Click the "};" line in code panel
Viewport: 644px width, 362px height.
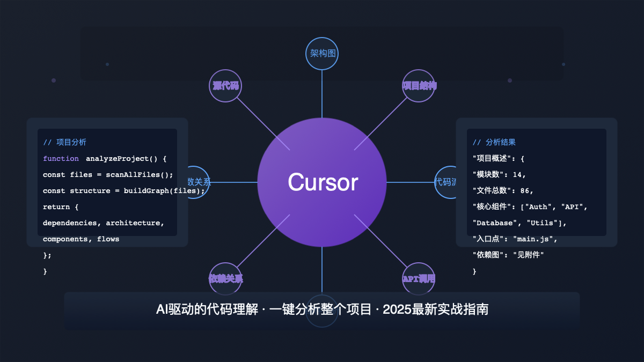click(x=47, y=255)
